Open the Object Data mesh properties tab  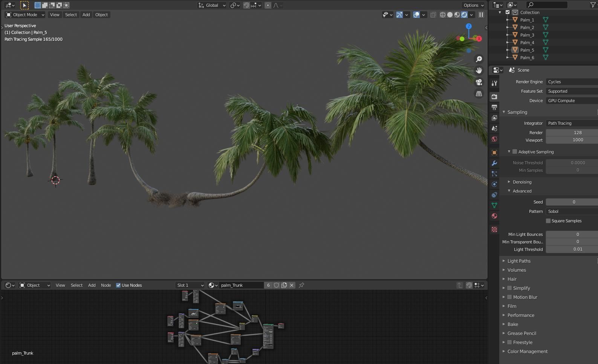[x=494, y=205]
